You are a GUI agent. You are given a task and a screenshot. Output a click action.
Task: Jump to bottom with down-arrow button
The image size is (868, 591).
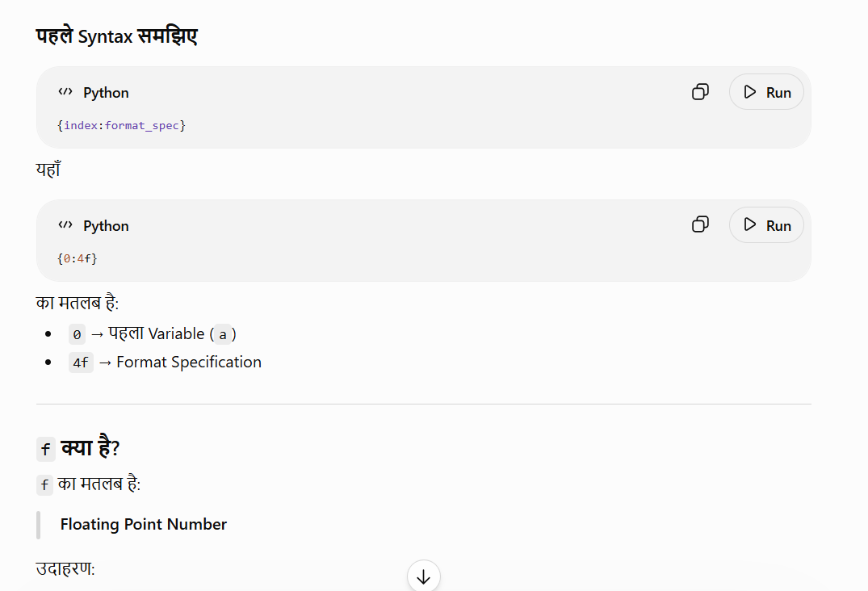pos(423,576)
